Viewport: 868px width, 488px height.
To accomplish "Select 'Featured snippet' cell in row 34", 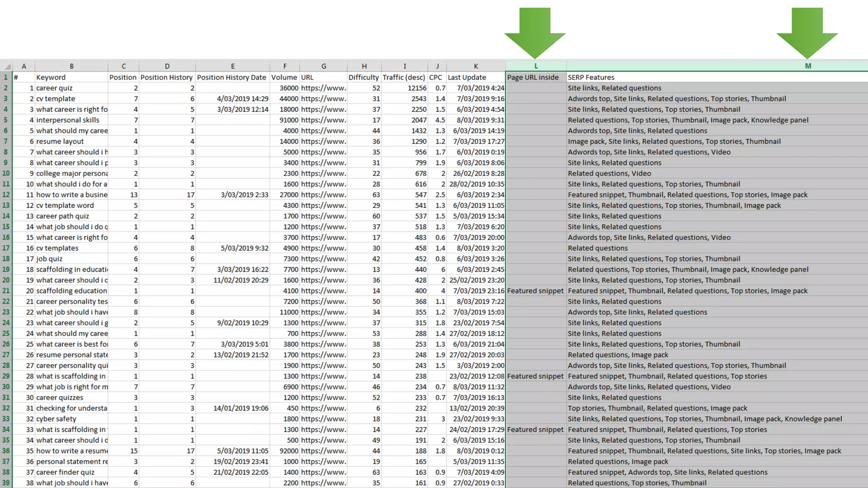I will point(535,430).
